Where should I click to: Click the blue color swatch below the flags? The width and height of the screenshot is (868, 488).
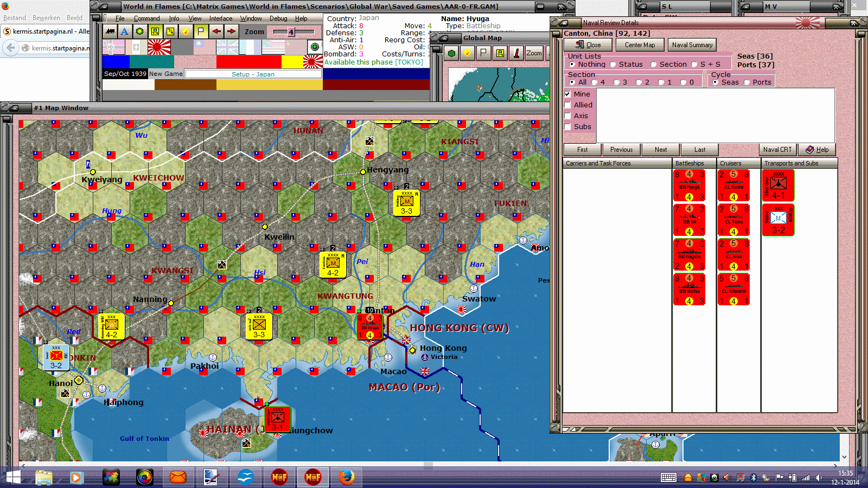tap(116, 62)
